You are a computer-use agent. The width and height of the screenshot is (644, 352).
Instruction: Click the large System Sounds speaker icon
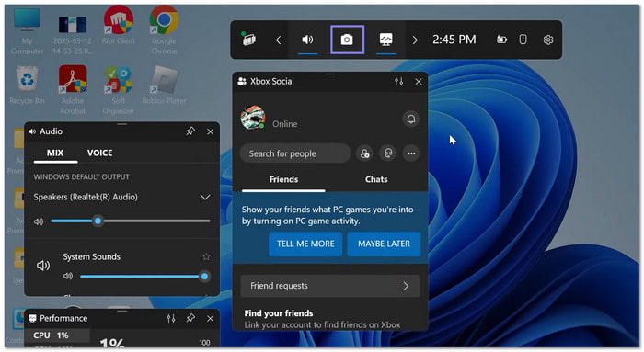(43, 266)
